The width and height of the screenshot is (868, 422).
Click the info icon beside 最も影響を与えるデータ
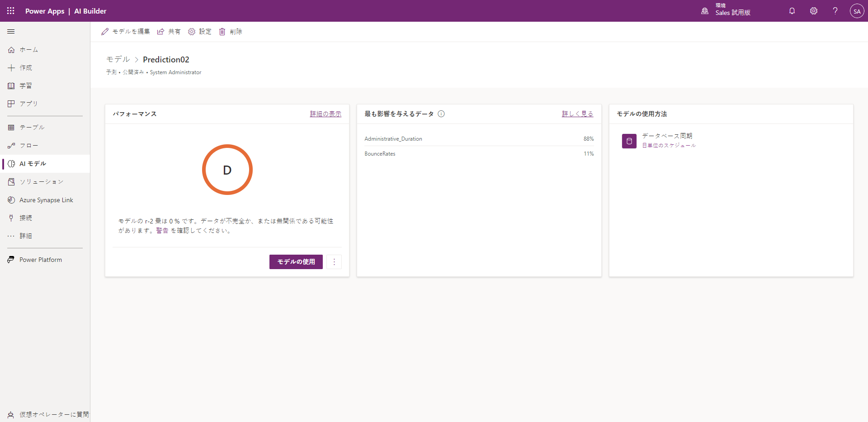coord(441,114)
